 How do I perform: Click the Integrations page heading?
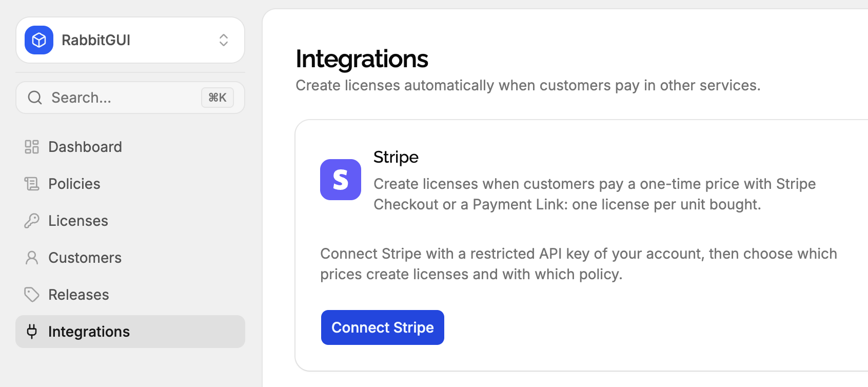tap(362, 59)
